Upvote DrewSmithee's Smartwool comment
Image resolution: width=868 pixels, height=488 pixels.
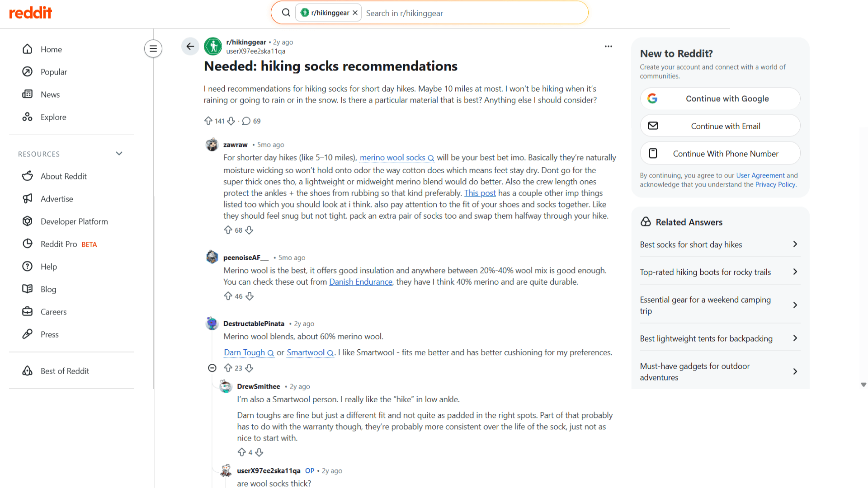pos(243,452)
